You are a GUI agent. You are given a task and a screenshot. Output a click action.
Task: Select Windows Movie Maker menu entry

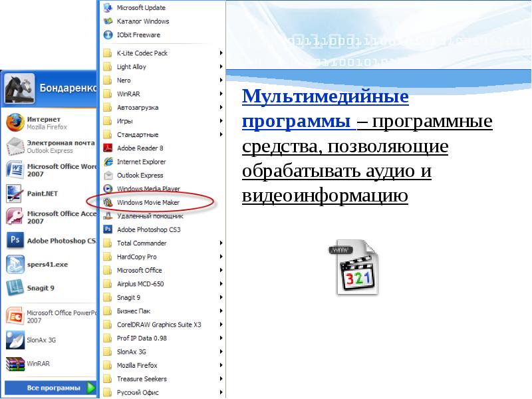(148, 202)
